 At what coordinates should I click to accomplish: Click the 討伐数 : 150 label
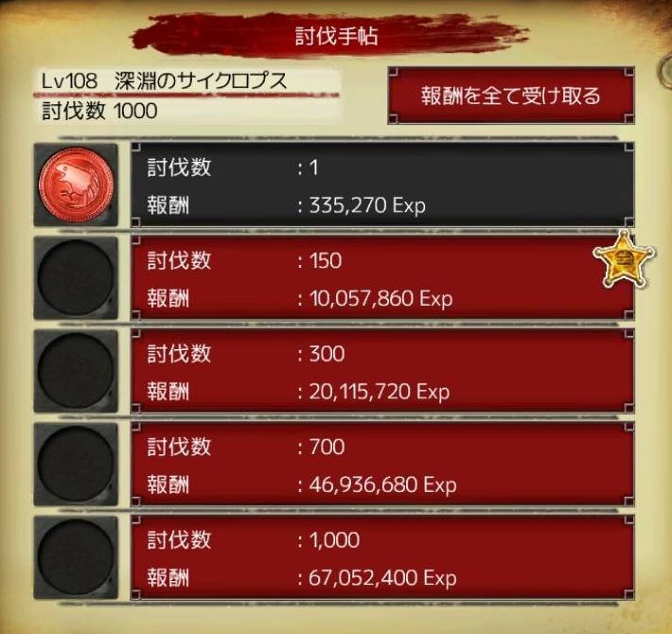(x=244, y=260)
